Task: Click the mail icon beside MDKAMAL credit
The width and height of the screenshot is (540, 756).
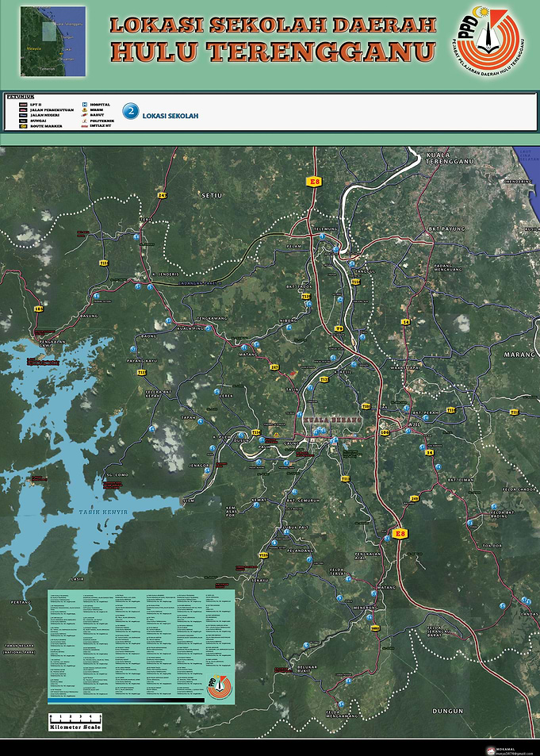Action: 491,750
